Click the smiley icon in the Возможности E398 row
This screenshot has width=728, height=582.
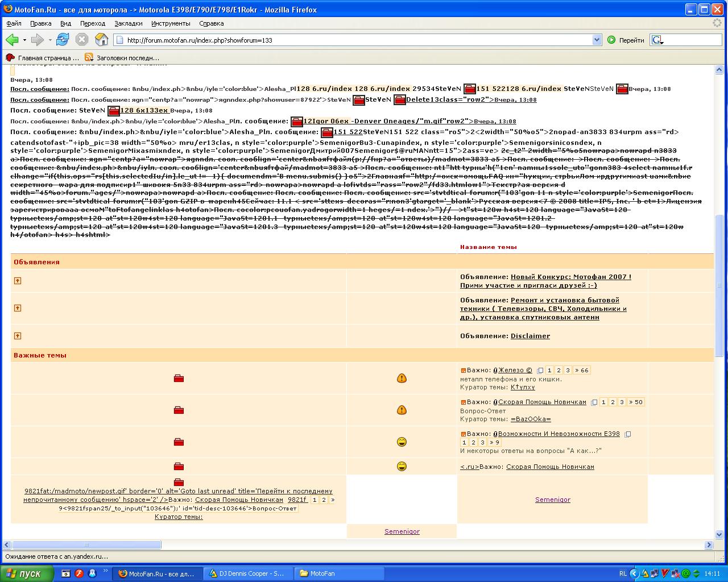click(402, 442)
